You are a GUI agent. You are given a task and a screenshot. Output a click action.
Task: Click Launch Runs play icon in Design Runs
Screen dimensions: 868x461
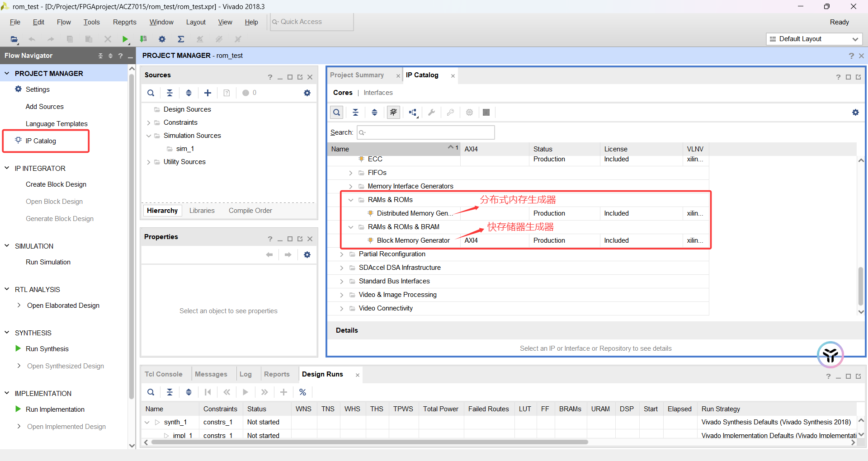(245, 392)
